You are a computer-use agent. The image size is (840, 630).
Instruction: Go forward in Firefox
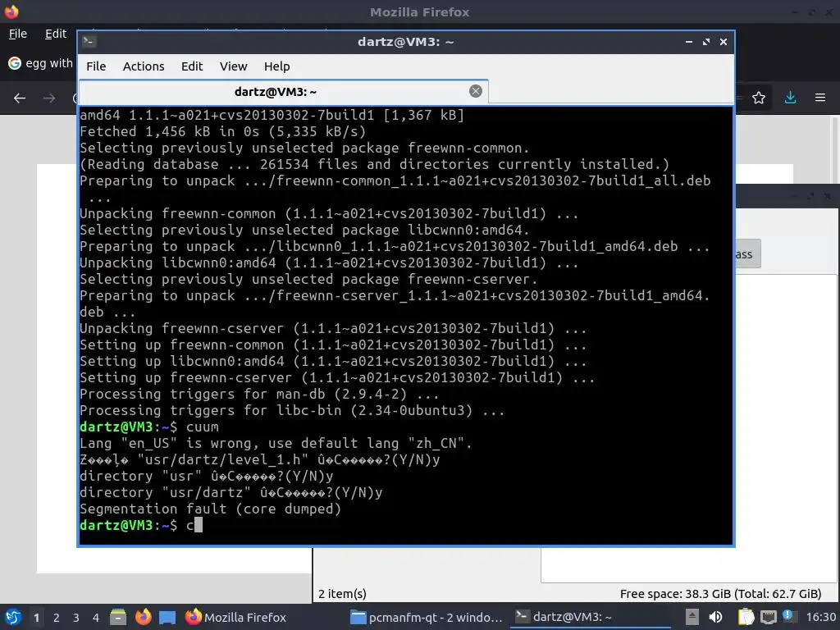pyautogui.click(x=49, y=98)
